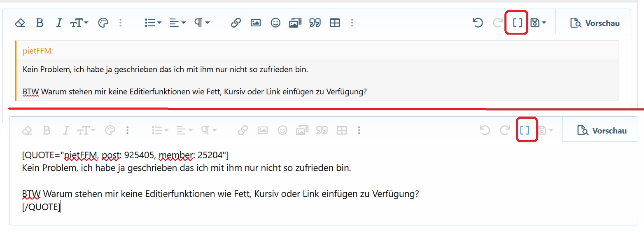The width and height of the screenshot is (644, 232).
Task: Open the font size dropdown in the top editor
Action: click(x=79, y=23)
